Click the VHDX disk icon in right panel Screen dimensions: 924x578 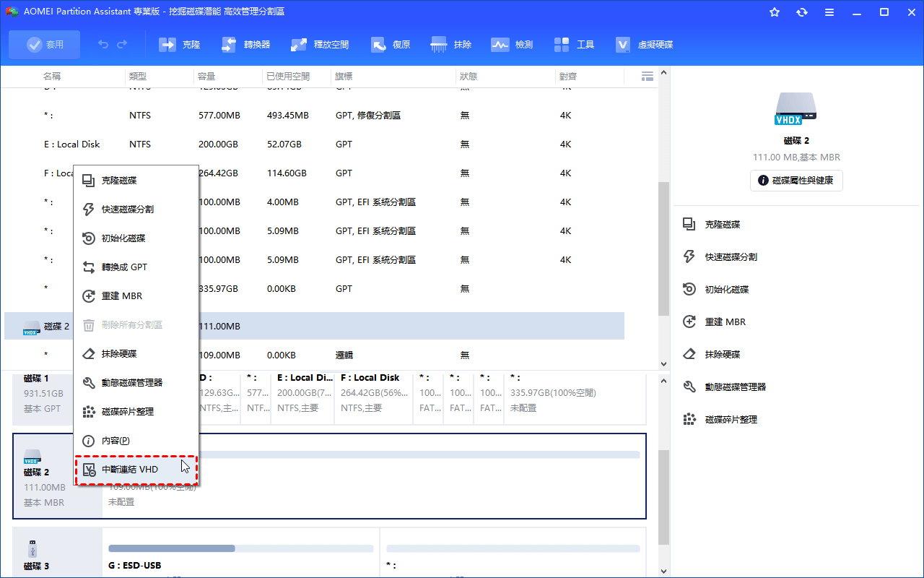click(x=796, y=107)
